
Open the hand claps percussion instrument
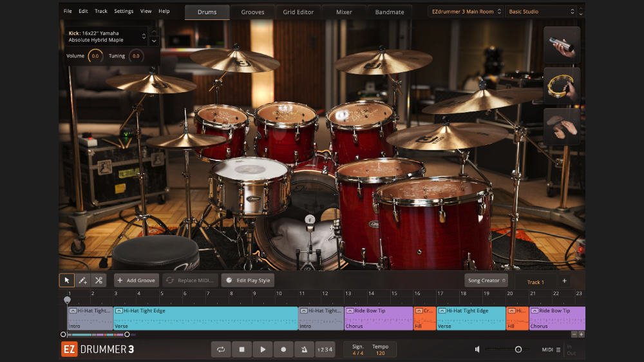click(x=562, y=126)
